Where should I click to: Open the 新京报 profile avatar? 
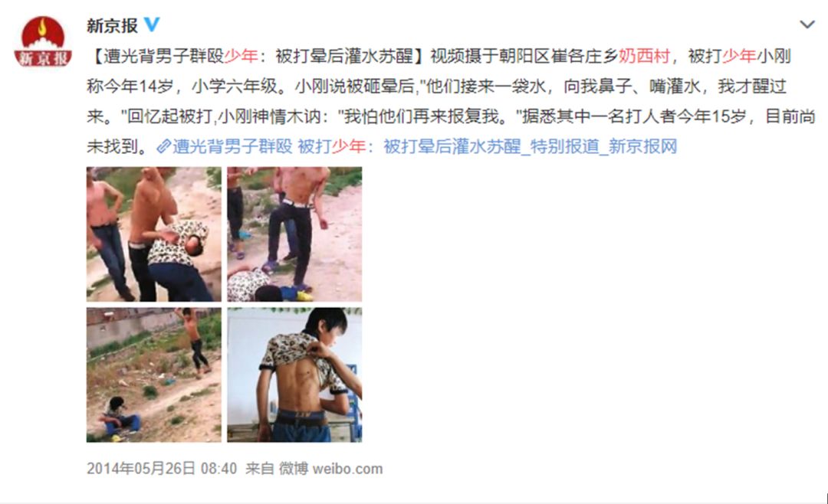[43, 41]
